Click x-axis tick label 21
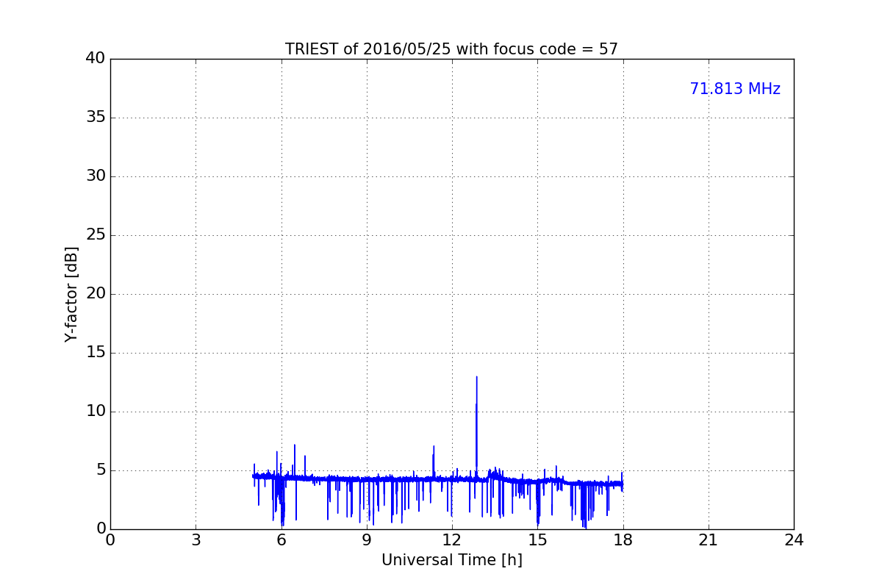The width and height of the screenshot is (882, 588). [709, 540]
